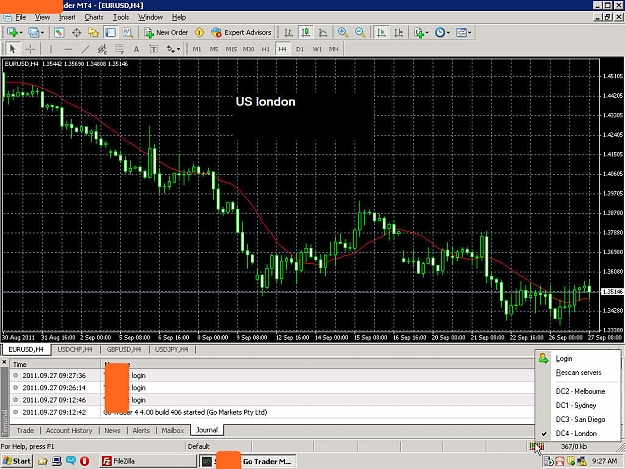The image size is (625, 469).
Task: Select the Text Label tool
Action: click(x=153, y=49)
